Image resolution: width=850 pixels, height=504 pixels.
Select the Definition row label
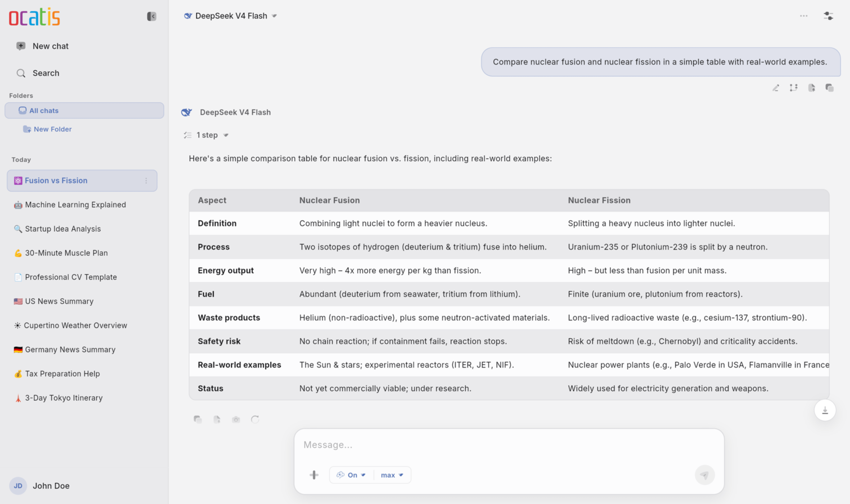pyautogui.click(x=217, y=223)
